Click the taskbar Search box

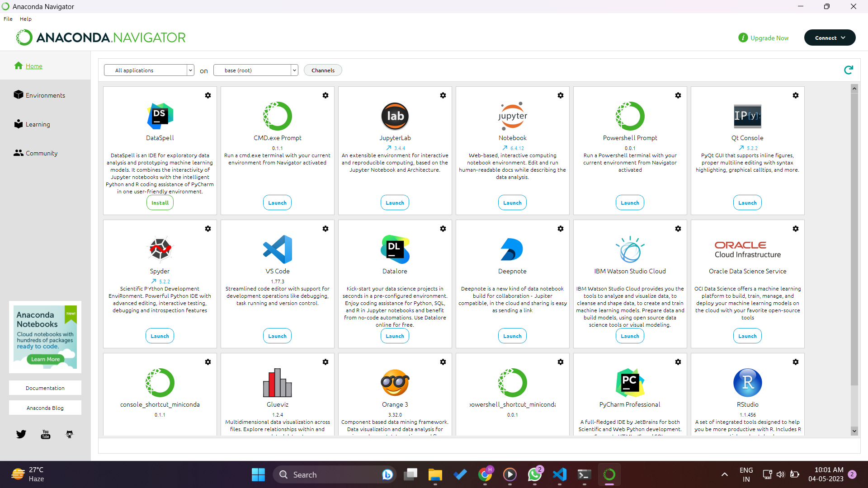point(335,474)
